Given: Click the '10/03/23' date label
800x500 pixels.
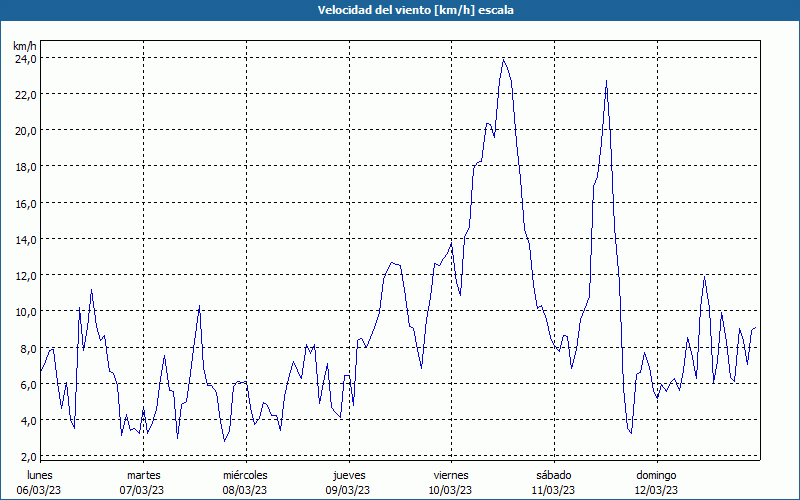Looking at the screenshot, I should [451, 490].
